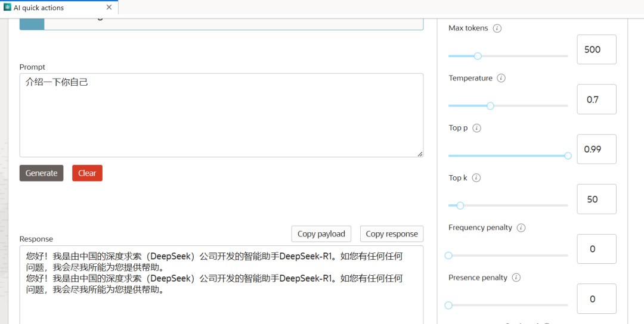The height and width of the screenshot is (324, 644).
Task: Click the Max tokens info icon
Action: coord(497,29)
